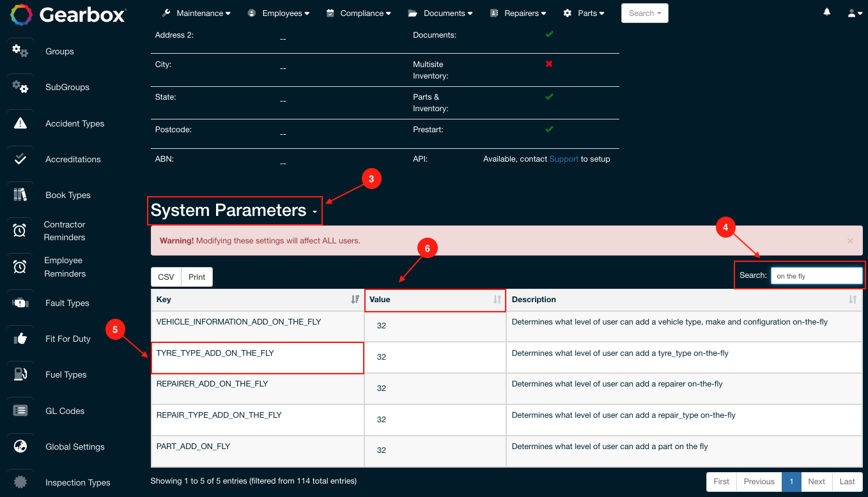Select the REPAIRER_ADD_ON_THE_FLY key
Viewport: 868px width, 497px height.
coord(212,384)
